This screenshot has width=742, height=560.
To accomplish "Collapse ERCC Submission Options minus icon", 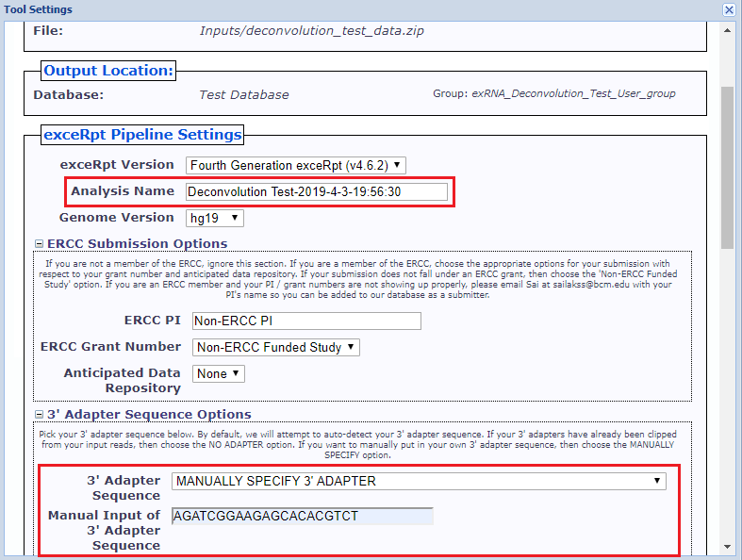I will pos(39,244).
